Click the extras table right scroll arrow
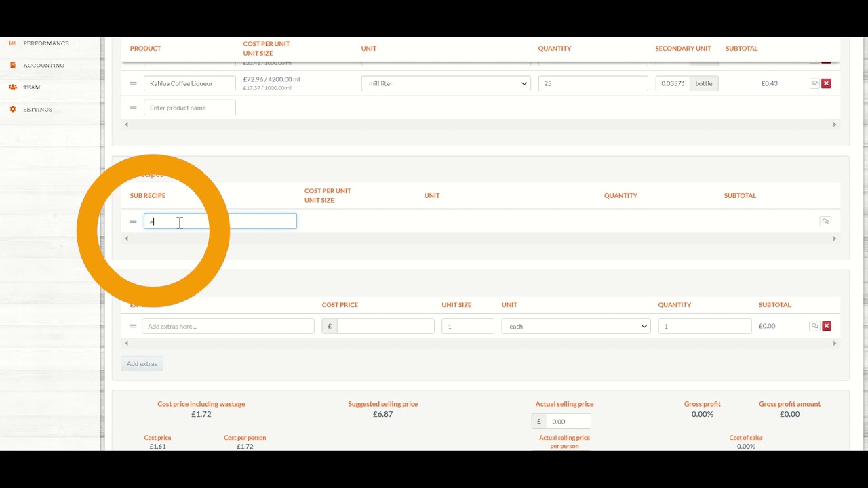The height and width of the screenshot is (488, 868). pos(835,344)
